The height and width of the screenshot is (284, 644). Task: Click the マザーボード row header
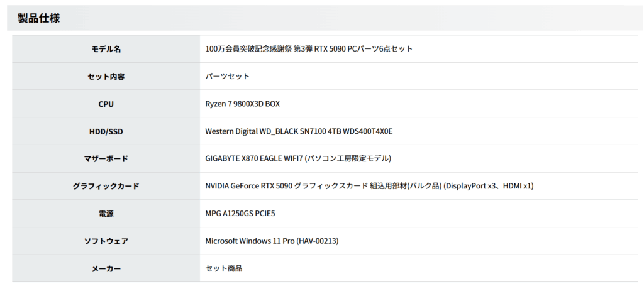106,159
